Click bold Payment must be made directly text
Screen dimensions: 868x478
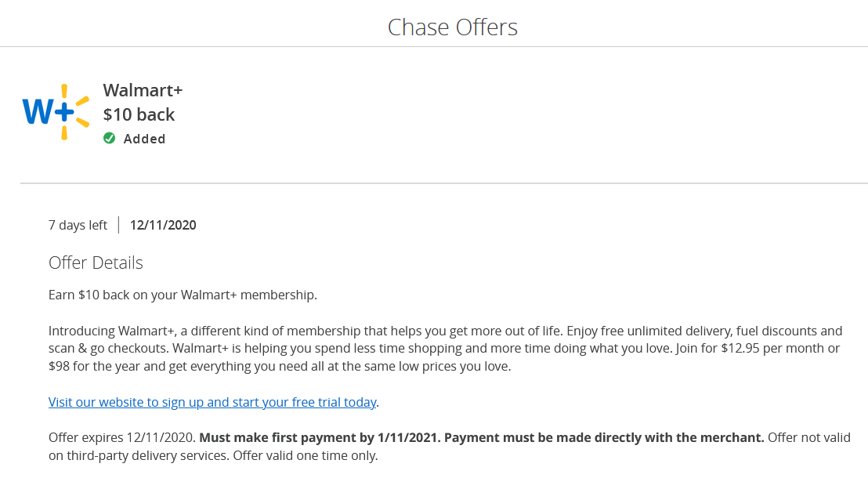(x=604, y=437)
